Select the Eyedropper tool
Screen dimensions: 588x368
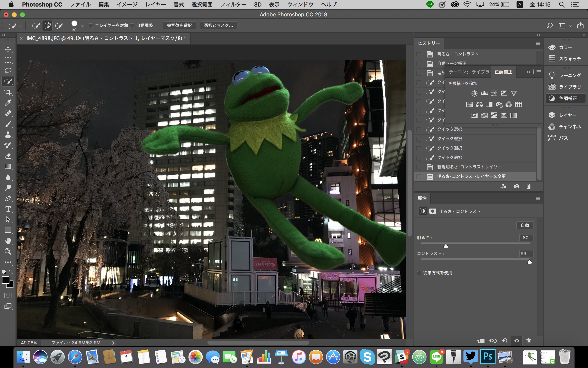click(8, 103)
